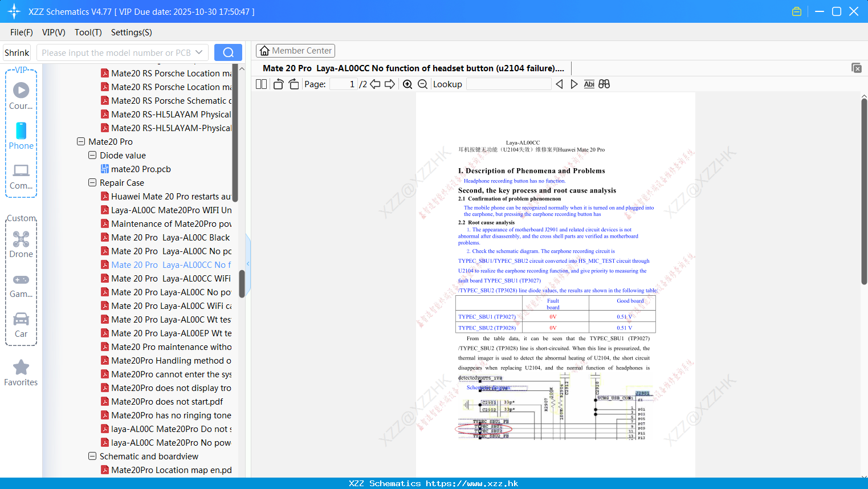Viewport: 868px width, 489px height.
Task: Open Mate20Pro cannot enter the system file
Action: click(x=166, y=374)
